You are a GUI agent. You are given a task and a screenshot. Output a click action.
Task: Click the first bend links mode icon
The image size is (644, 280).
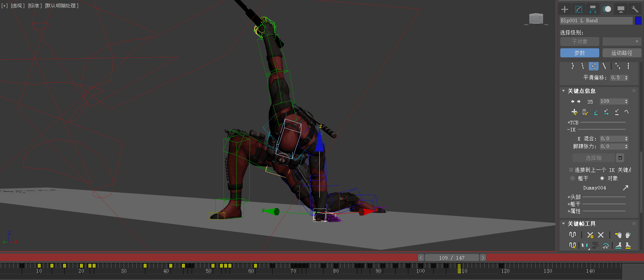[572, 66]
